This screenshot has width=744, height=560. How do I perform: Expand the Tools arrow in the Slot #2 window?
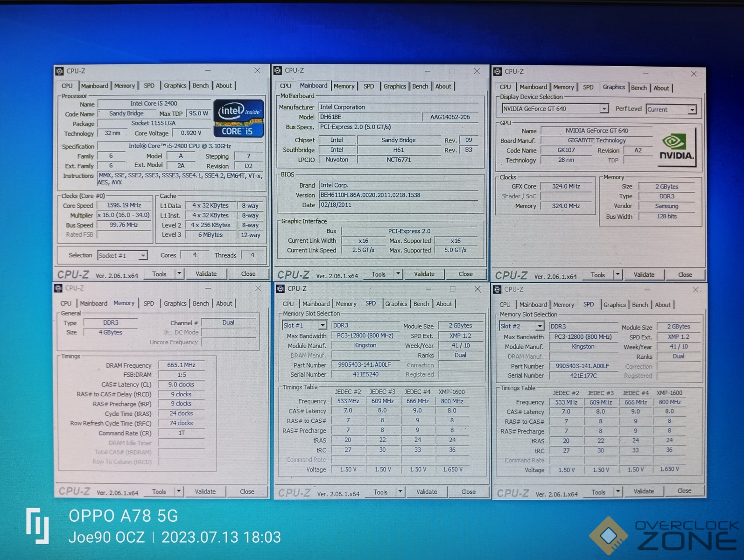[x=618, y=491]
